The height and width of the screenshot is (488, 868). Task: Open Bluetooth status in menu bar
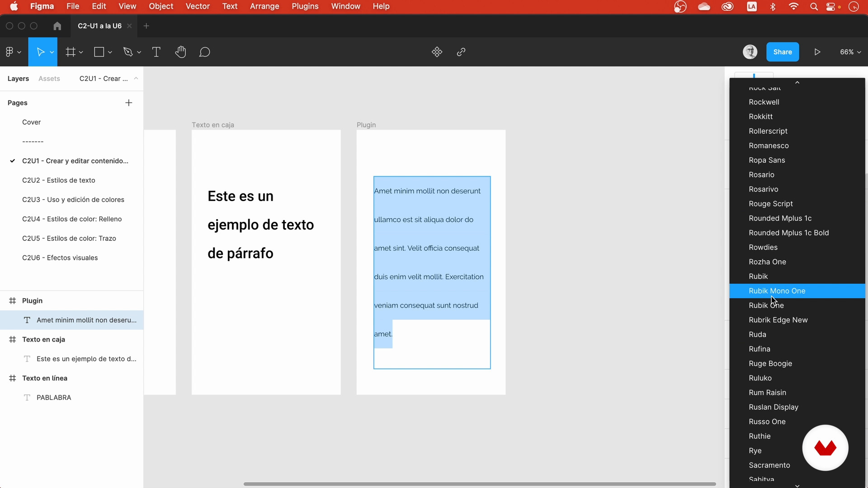tap(773, 6)
